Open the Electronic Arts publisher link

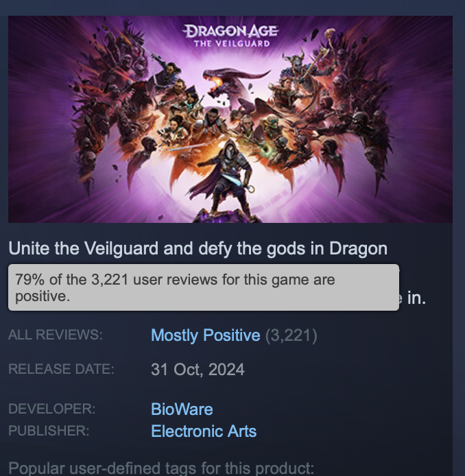pyautogui.click(x=204, y=431)
